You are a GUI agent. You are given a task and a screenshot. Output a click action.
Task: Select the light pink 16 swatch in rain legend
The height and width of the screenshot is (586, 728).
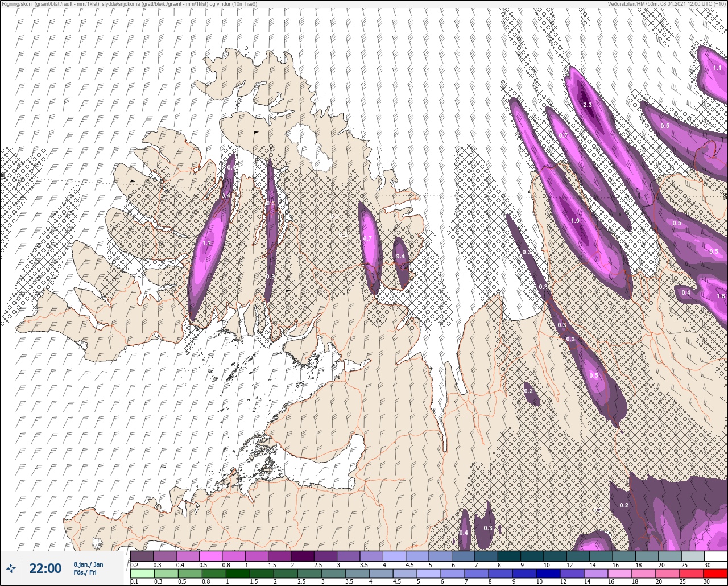[x=619, y=573]
